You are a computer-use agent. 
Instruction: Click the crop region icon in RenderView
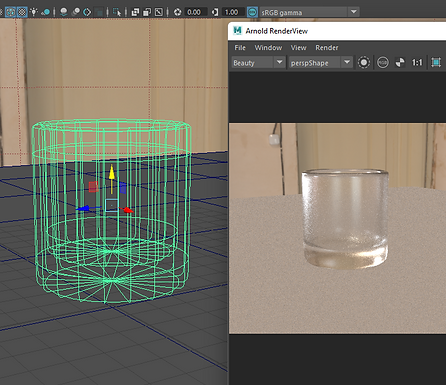click(436, 62)
